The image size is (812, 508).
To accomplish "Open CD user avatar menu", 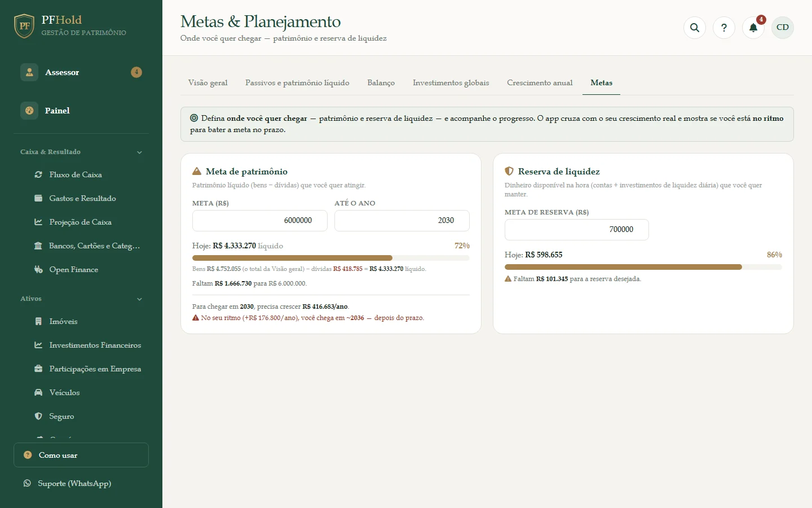I will pyautogui.click(x=783, y=27).
